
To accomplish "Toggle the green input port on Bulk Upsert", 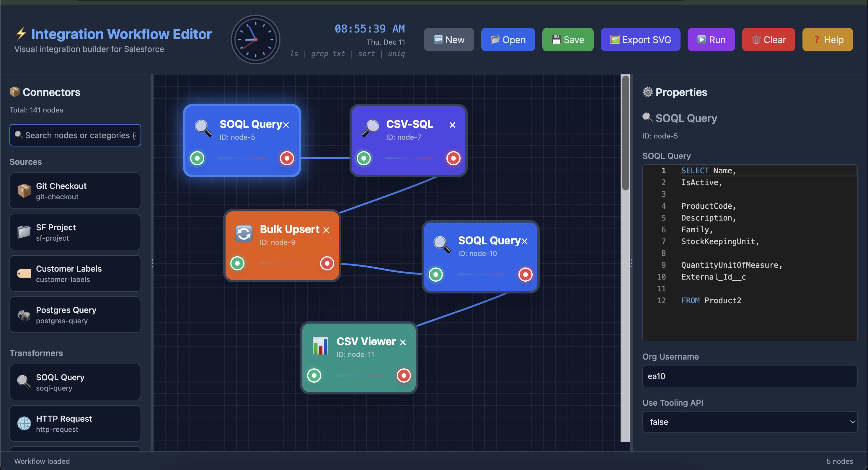I will (237, 263).
